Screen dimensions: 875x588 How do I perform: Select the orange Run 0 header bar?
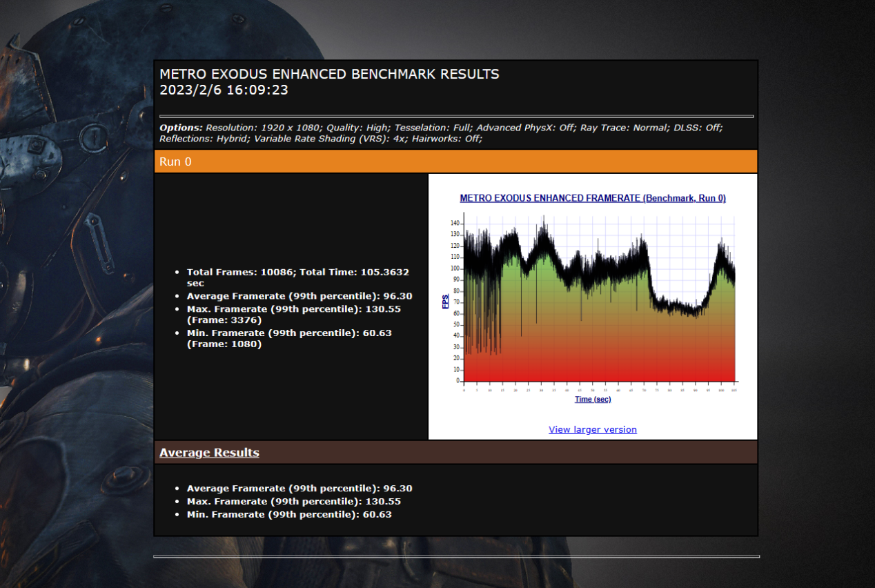pos(455,161)
